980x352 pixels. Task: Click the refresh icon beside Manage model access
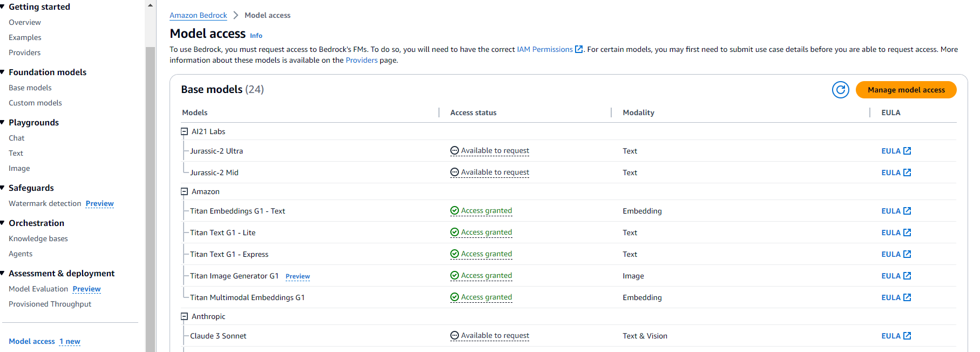click(840, 90)
